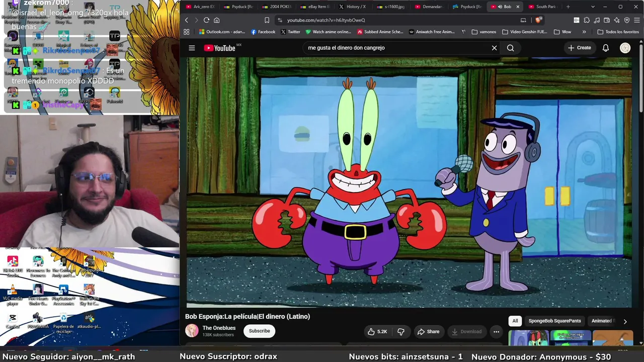Share the video
Screen dimensions: 644x362
(428, 331)
